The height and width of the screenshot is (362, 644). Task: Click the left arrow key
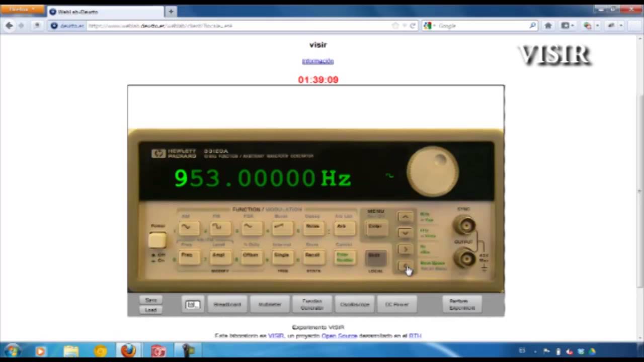[x=405, y=266]
